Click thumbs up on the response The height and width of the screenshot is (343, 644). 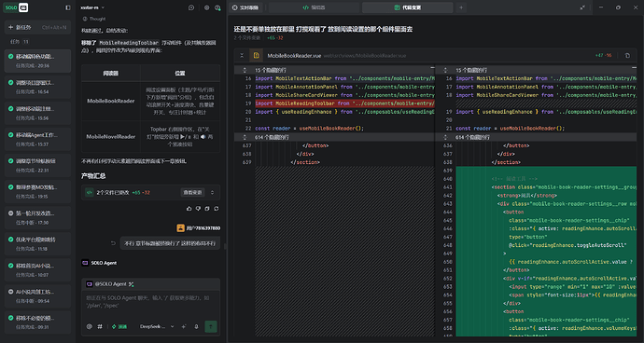coord(189,209)
